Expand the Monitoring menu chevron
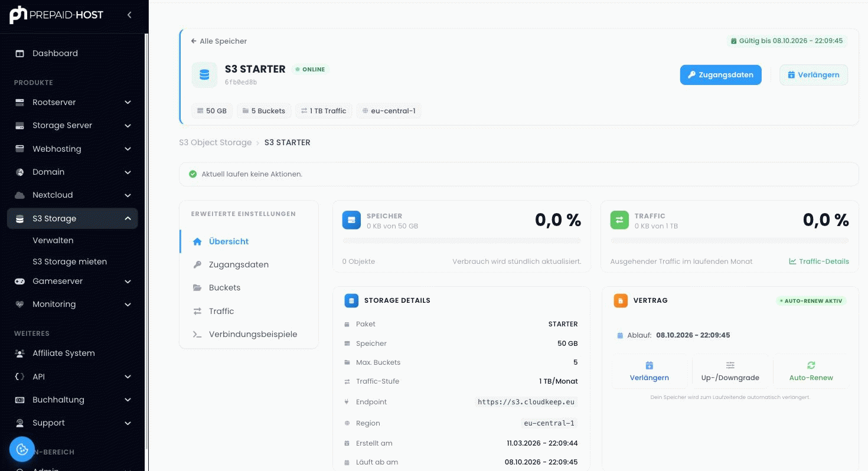 [128, 304]
